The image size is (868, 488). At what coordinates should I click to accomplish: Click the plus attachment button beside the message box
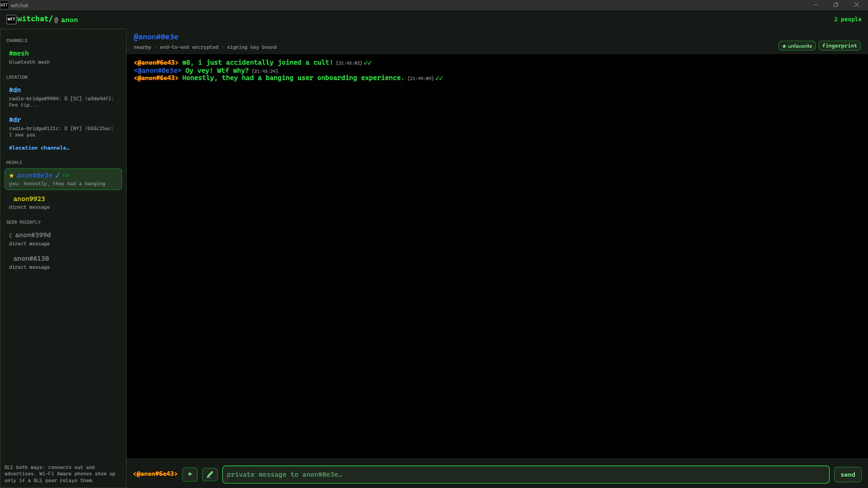click(190, 474)
